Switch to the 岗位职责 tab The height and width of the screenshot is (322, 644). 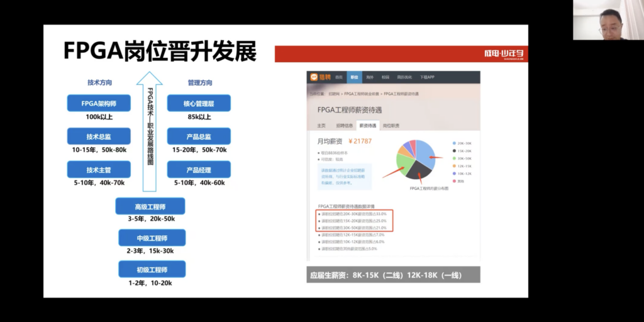tap(391, 126)
